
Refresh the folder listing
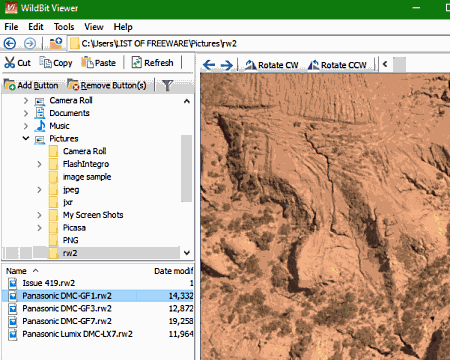pos(153,63)
